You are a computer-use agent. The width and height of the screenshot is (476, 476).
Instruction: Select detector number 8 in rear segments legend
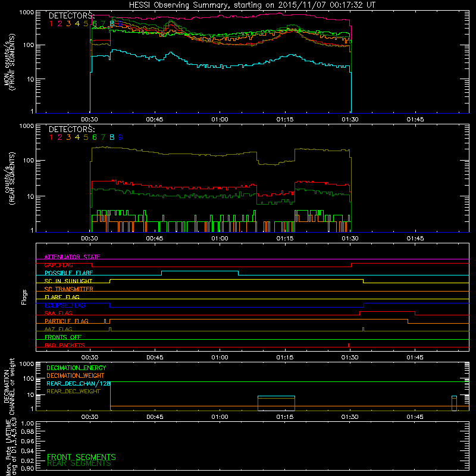coord(112,137)
